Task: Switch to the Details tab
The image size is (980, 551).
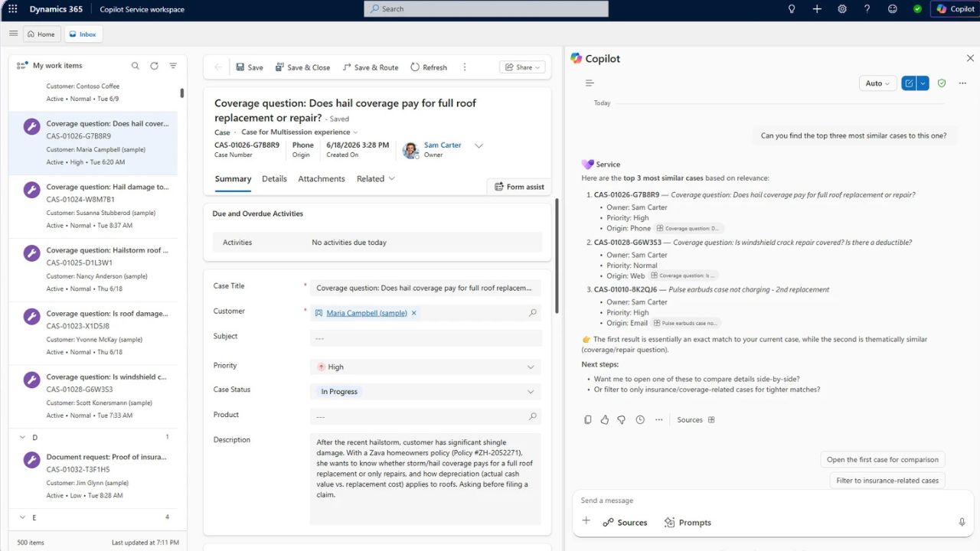Action: pos(274,179)
